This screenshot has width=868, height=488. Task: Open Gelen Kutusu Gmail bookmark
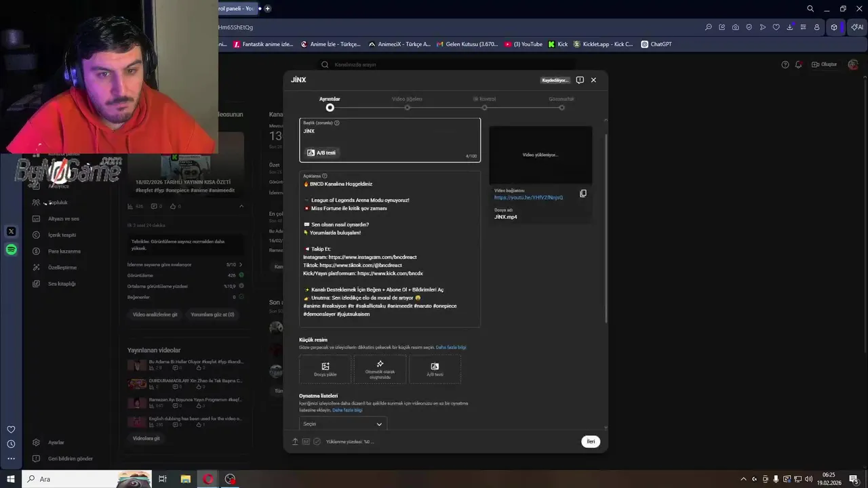(x=467, y=44)
